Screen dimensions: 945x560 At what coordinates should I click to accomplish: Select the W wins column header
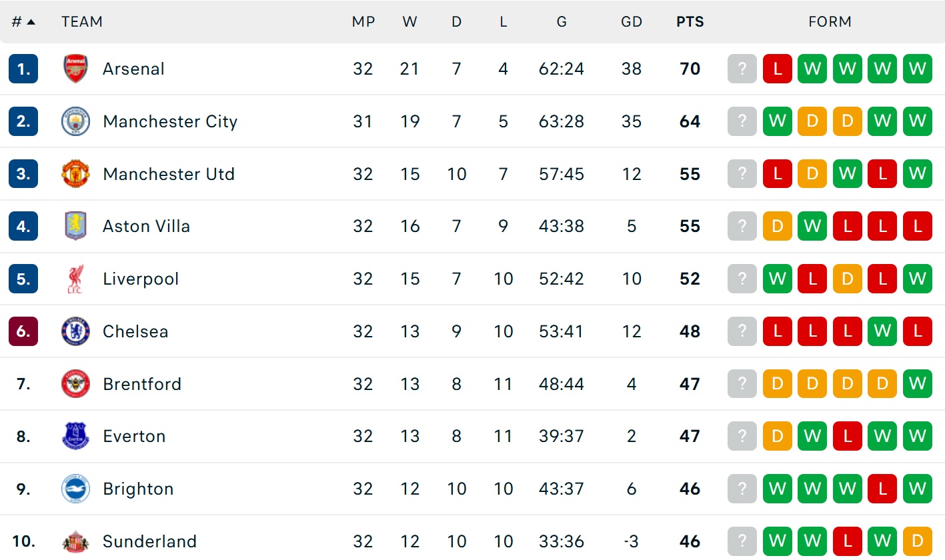409,21
